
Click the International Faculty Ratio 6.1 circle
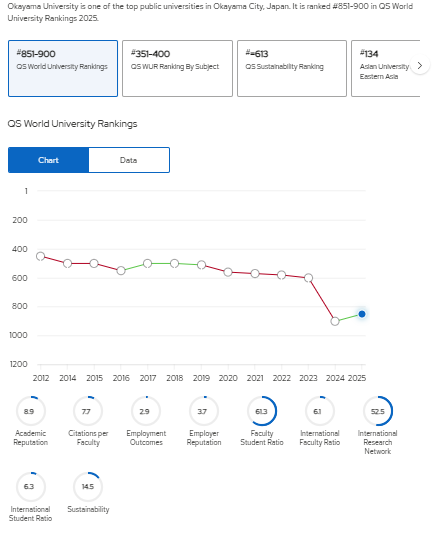(320, 411)
